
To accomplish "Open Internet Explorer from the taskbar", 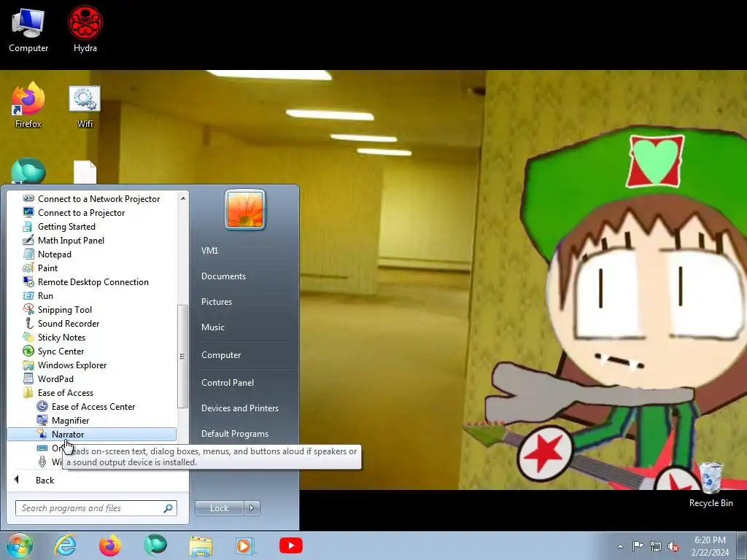I will tap(65, 545).
